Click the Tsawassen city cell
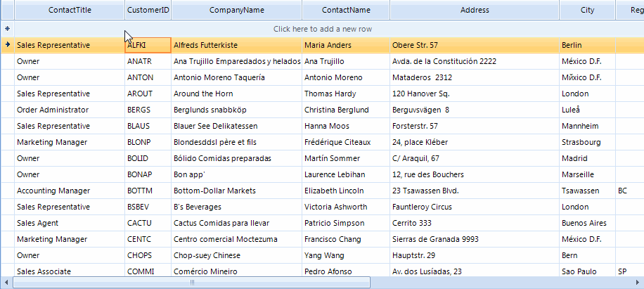 pos(587,191)
